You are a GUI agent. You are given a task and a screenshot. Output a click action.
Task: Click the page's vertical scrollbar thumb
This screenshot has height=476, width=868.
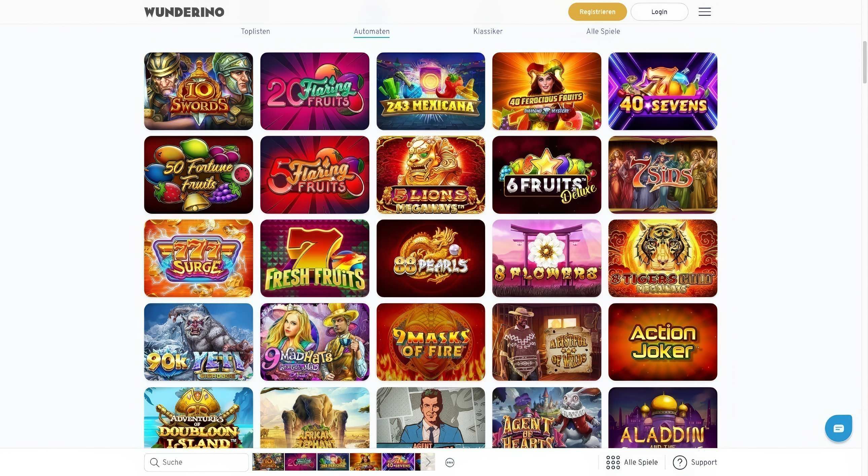pyautogui.click(x=865, y=62)
